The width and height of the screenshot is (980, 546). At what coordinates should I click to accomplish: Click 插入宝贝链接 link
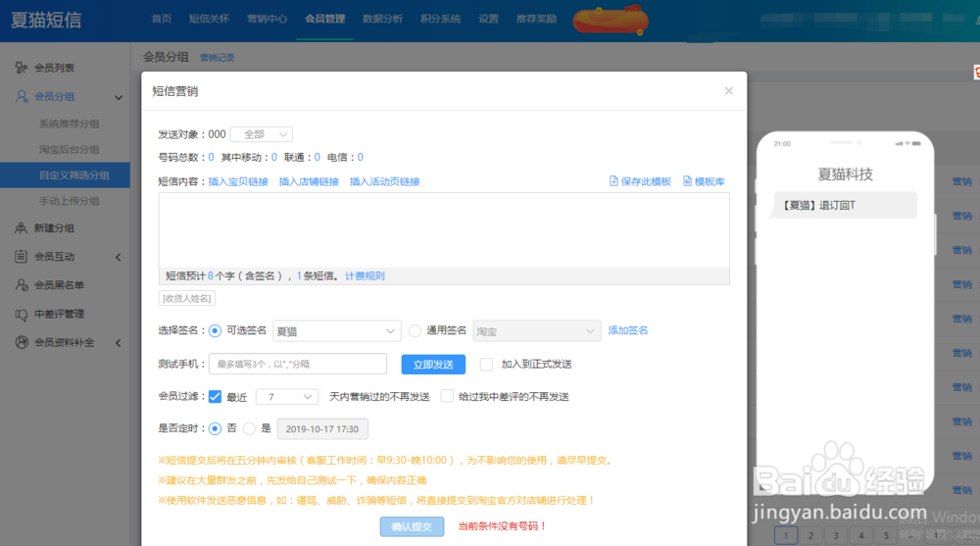pyautogui.click(x=238, y=181)
